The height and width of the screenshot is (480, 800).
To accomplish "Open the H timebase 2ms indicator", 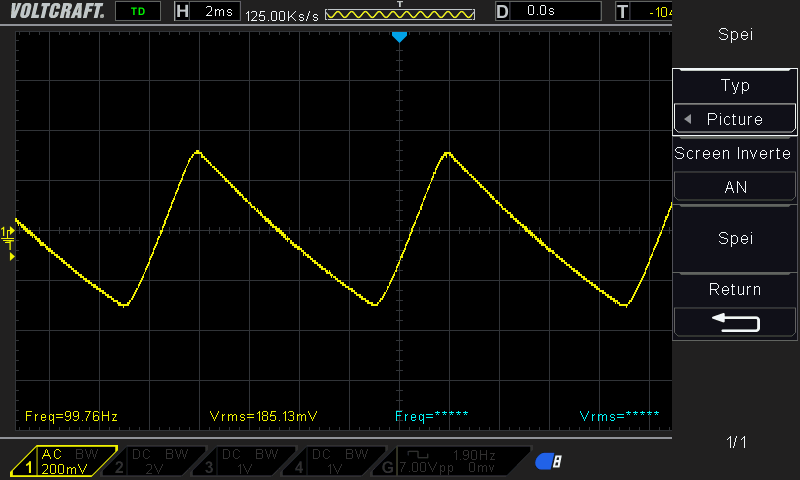I will 207,11.
